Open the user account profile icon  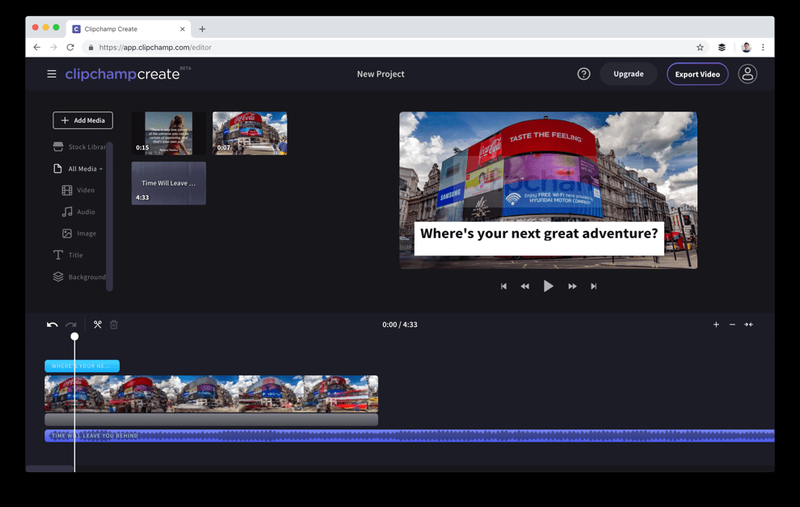(747, 74)
